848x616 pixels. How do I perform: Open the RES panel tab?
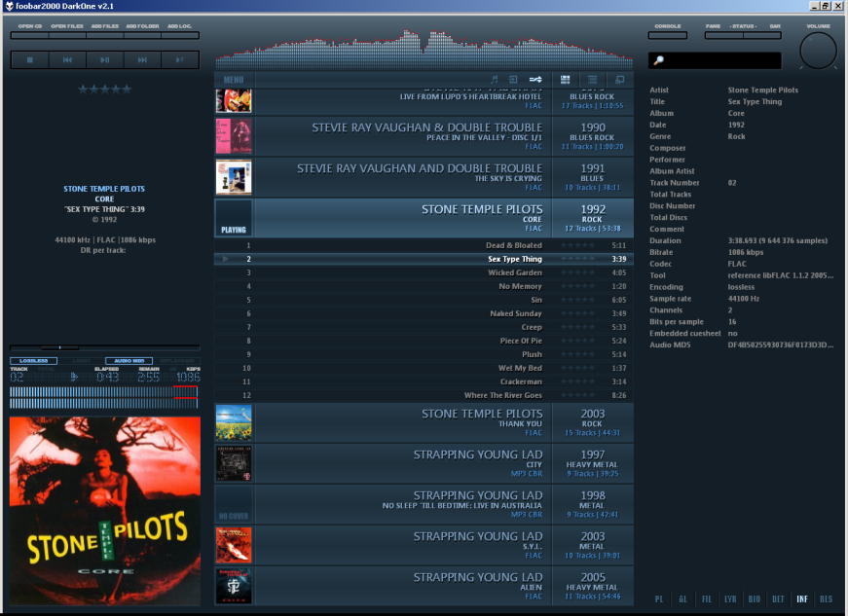(826, 598)
